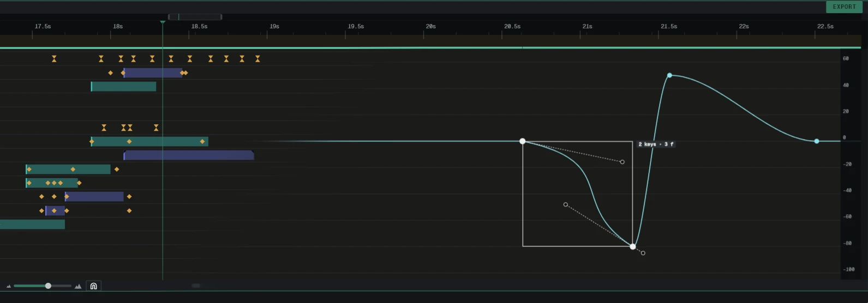The image size is (868, 303).
Task: Click first hourglass marker just after 17.5s
Action: [54, 59]
